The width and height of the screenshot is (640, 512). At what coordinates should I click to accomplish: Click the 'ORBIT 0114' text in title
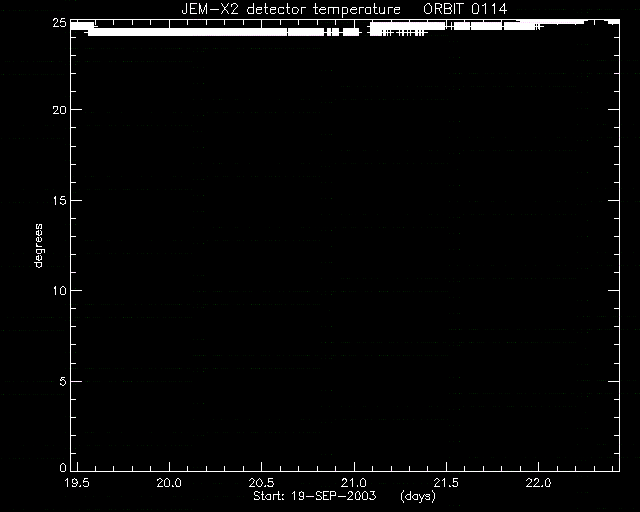pyautogui.click(x=465, y=9)
